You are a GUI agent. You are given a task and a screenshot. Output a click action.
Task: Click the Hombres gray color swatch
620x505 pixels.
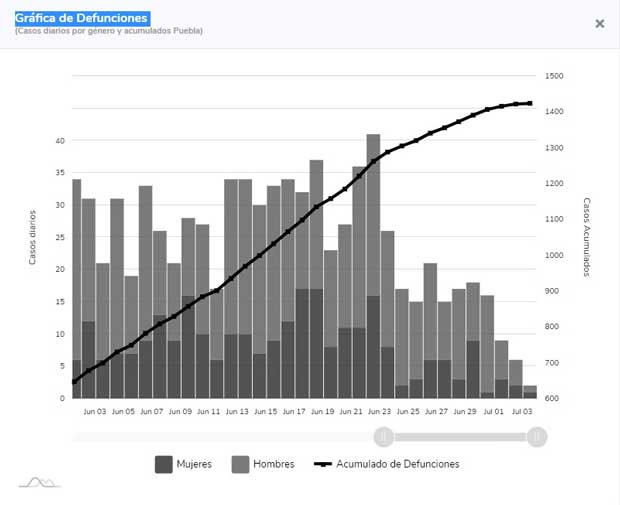click(240, 464)
